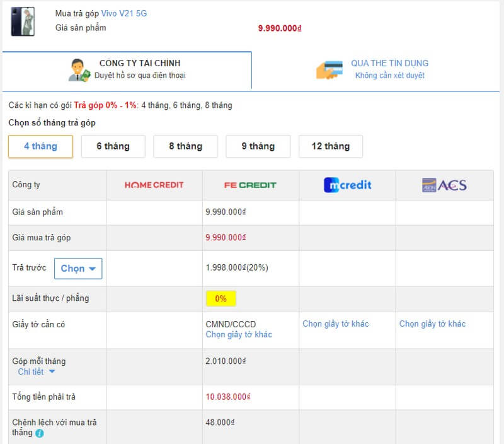Open Chọn giấy tờ khác in Mcredit column

coord(336,324)
